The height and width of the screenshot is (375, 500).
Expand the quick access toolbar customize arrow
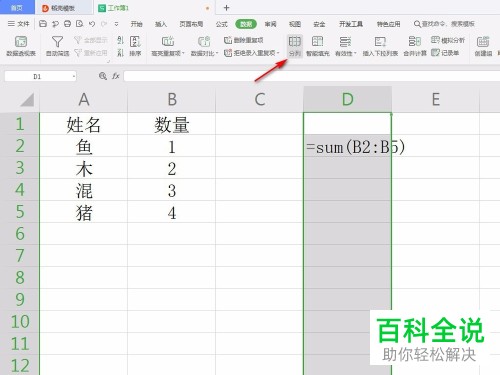(116, 24)
